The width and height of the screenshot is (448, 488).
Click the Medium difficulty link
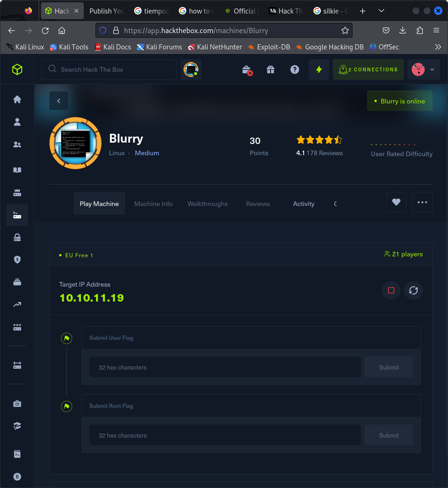147,153
